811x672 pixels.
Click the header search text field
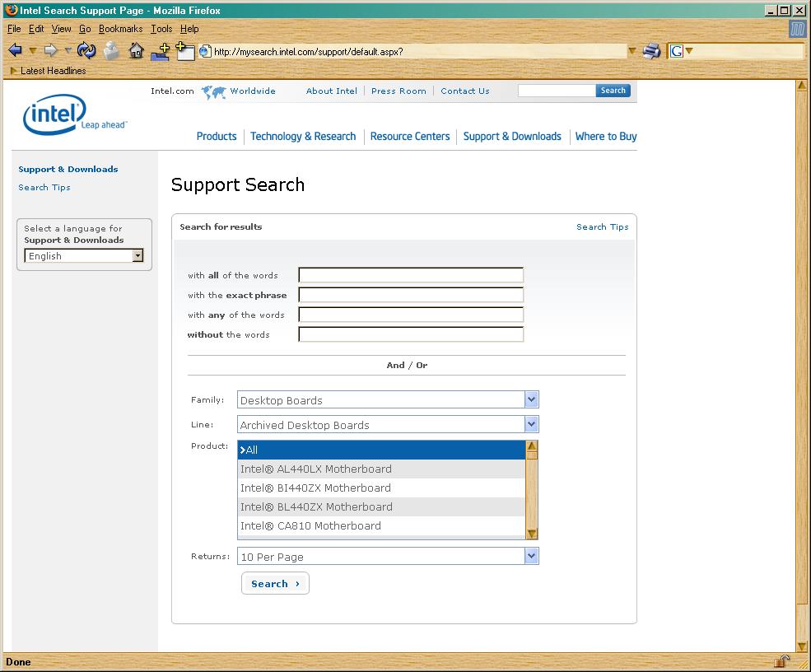point(557,91)
